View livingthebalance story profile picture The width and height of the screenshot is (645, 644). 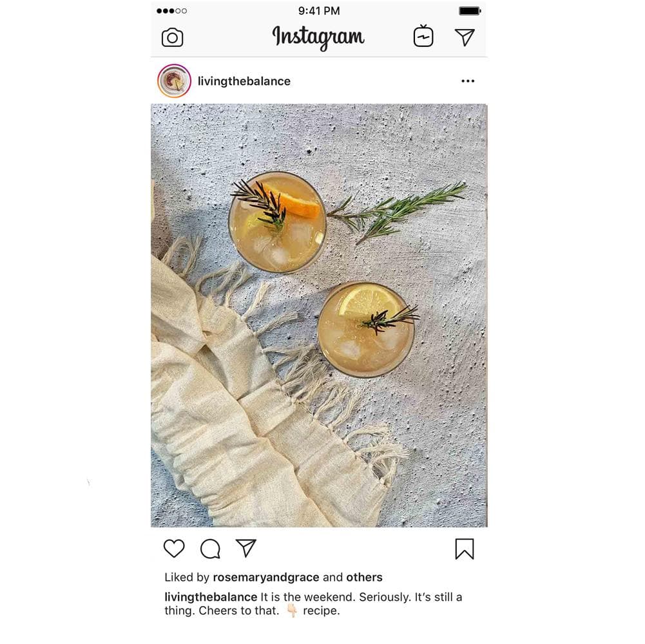pos(174,81)
